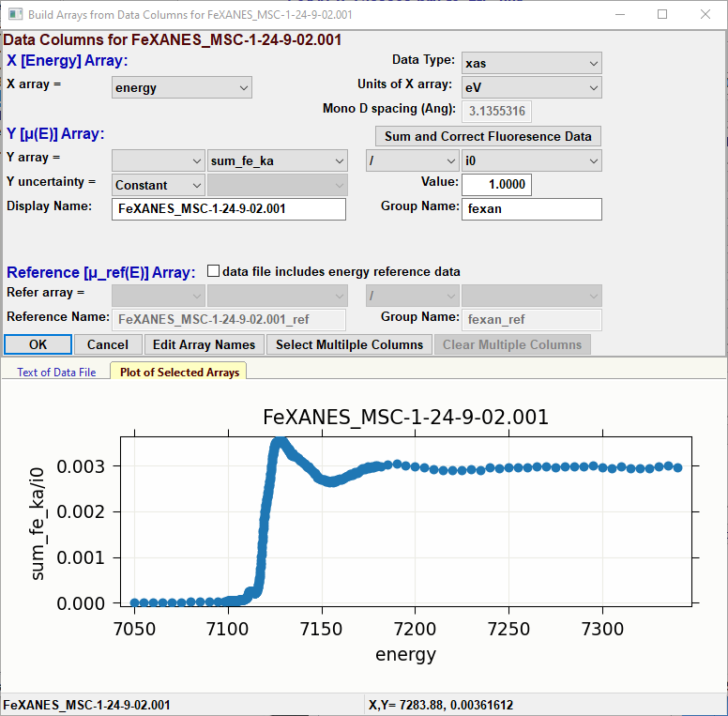Enable data file includes energy reference data
The image size is (728, 716).
[x=213, y=272]
